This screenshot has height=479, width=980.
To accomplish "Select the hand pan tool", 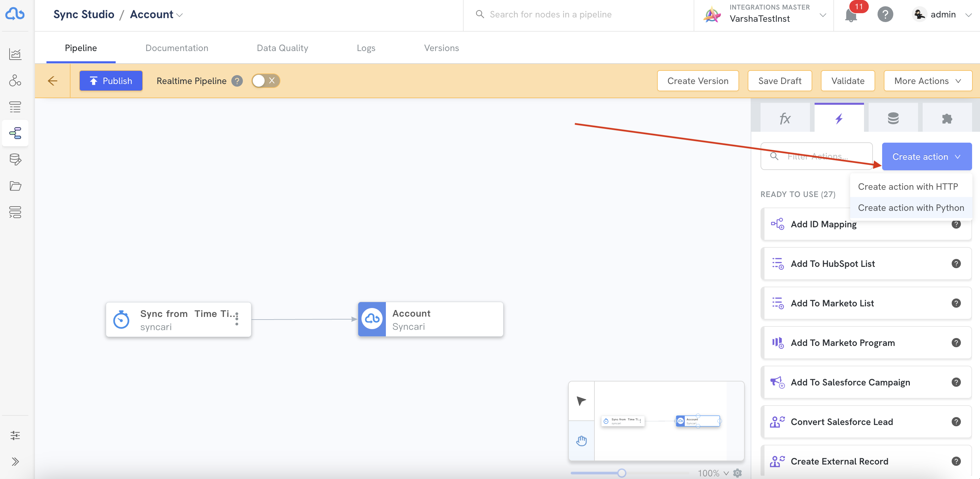I will click(x=581, y=440).
